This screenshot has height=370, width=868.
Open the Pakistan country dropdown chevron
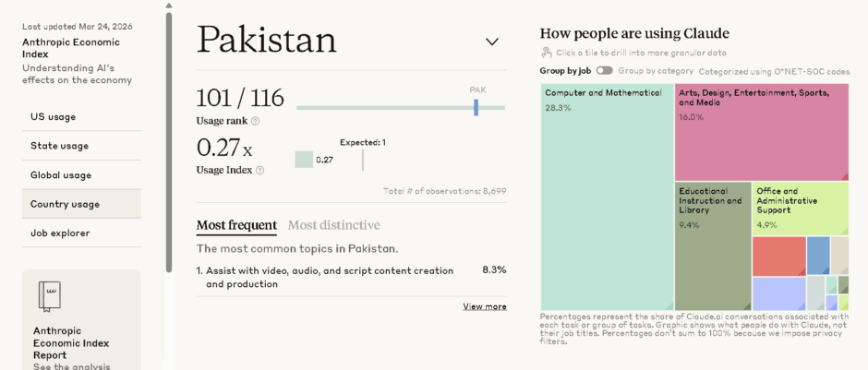click(x=492, y=42)
